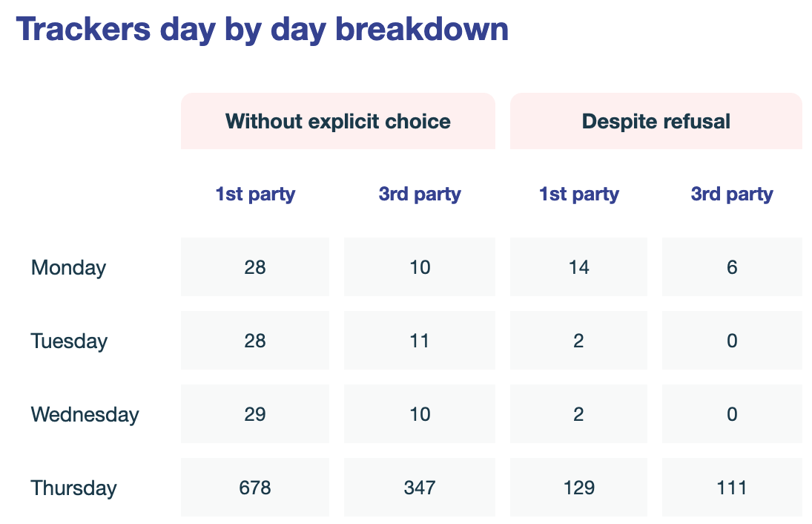Click Thursday's cell showing 129
This screenshot has height=524, width=812.
click(578, 488)
